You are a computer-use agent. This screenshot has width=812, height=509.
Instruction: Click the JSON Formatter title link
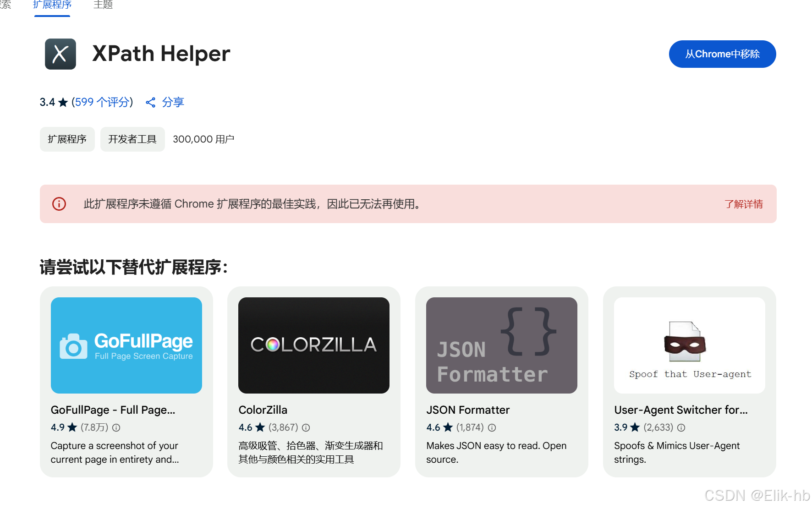point(468,410)
